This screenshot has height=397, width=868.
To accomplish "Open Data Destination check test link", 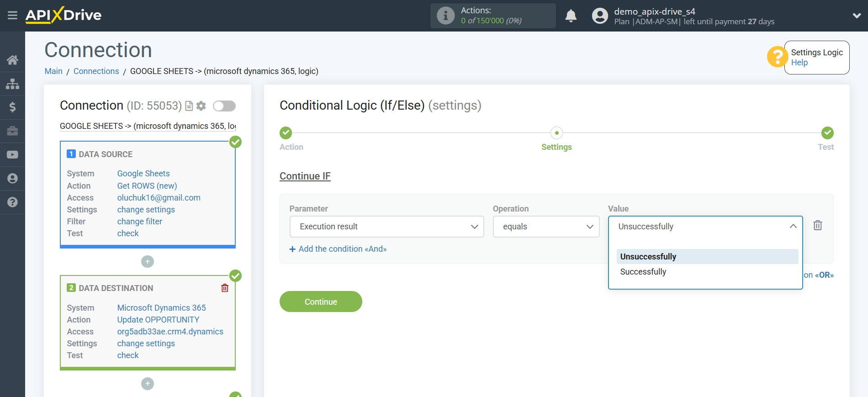I will [128, 355].
